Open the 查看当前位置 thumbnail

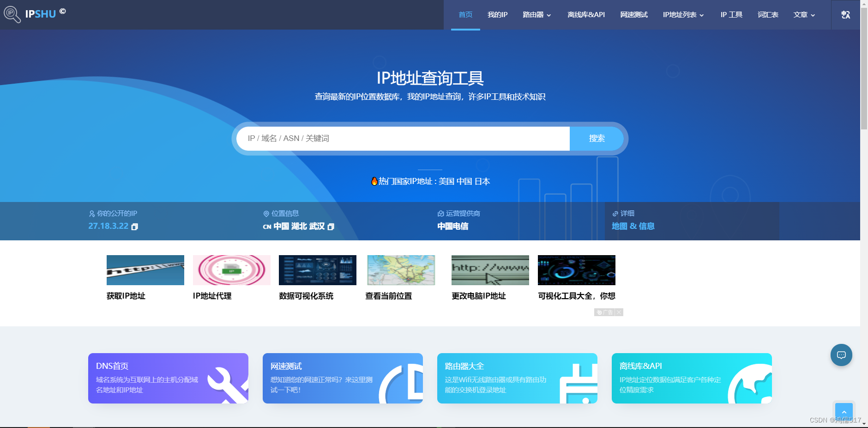[x=400, y=270]
